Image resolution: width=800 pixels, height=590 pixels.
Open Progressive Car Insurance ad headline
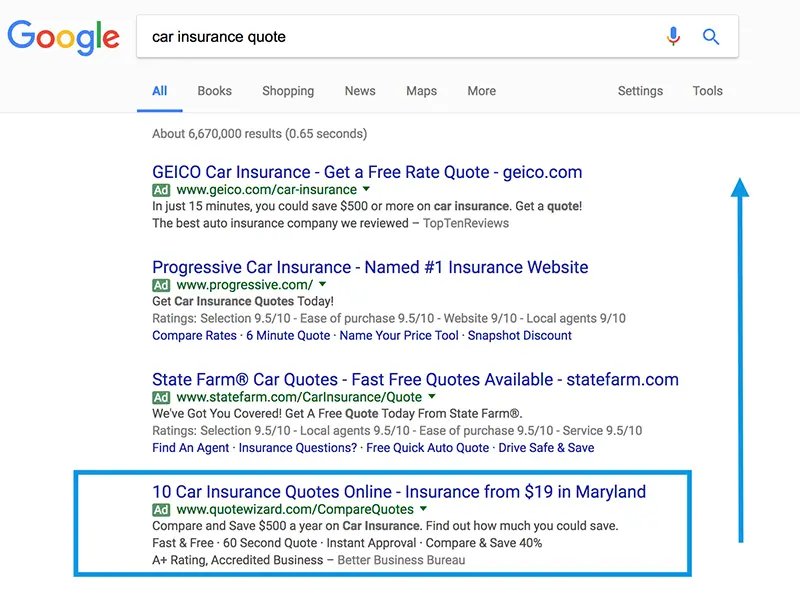click(x=370, y=267)
